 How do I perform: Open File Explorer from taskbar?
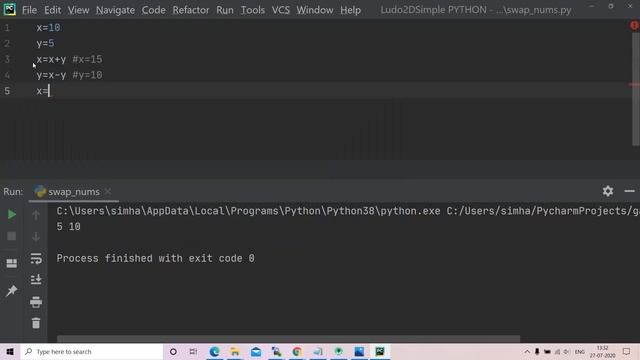(x=235, y=351)
